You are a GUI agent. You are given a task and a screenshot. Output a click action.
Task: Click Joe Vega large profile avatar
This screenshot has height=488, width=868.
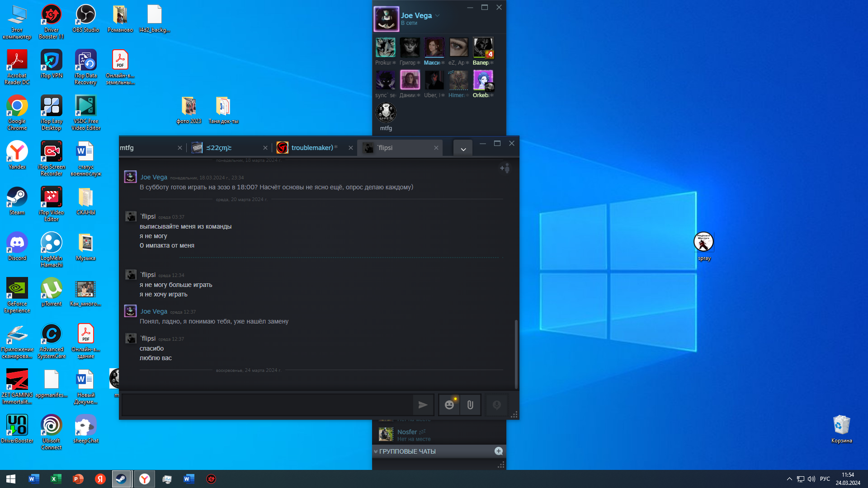(387, 19)
